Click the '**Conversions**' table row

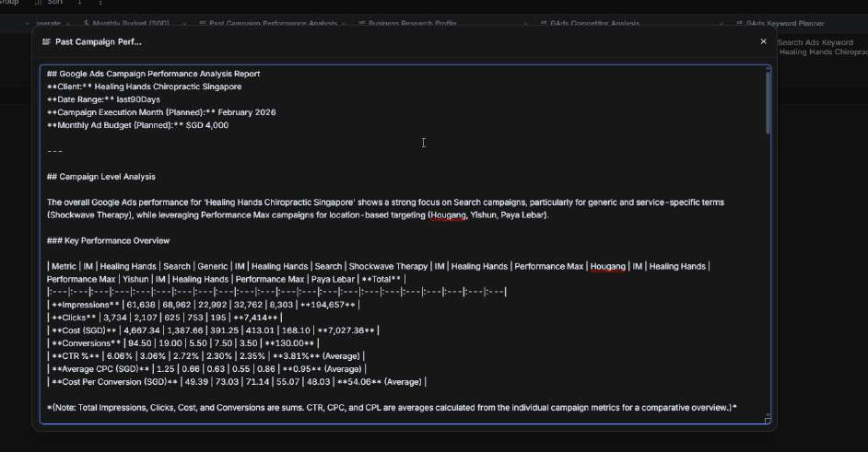coord(182,343)
